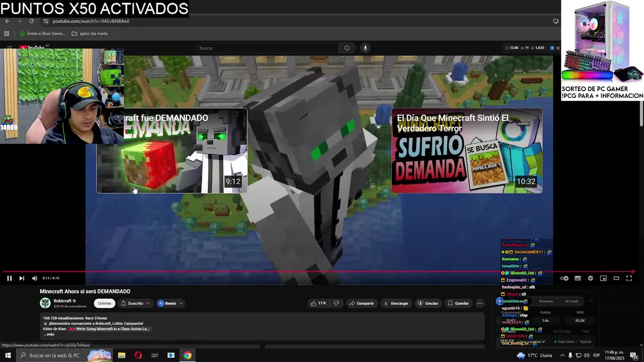Toggle subtitles in the video player

pos(578,278)
